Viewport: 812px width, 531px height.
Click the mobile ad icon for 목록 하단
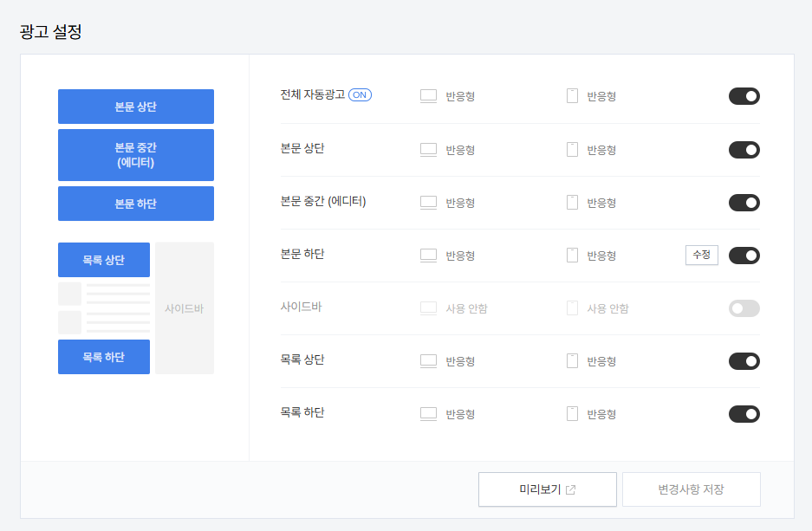click(x=572, y=413)
